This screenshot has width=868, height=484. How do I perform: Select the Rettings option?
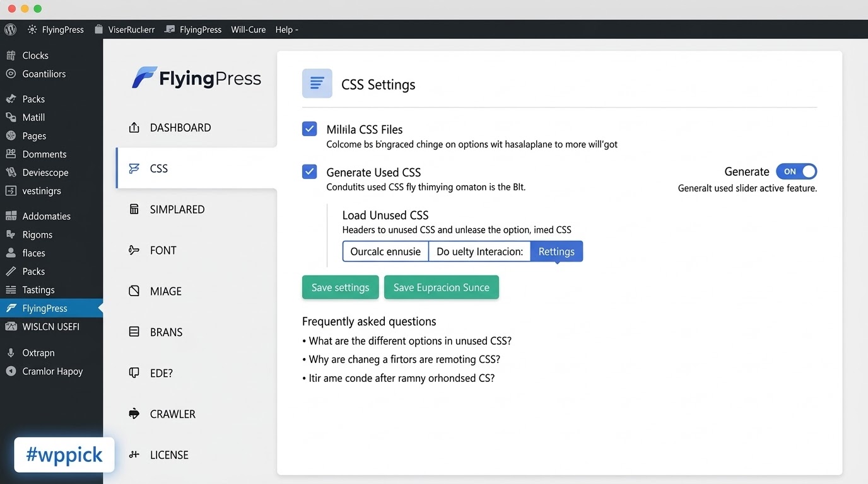coord(556,251)
